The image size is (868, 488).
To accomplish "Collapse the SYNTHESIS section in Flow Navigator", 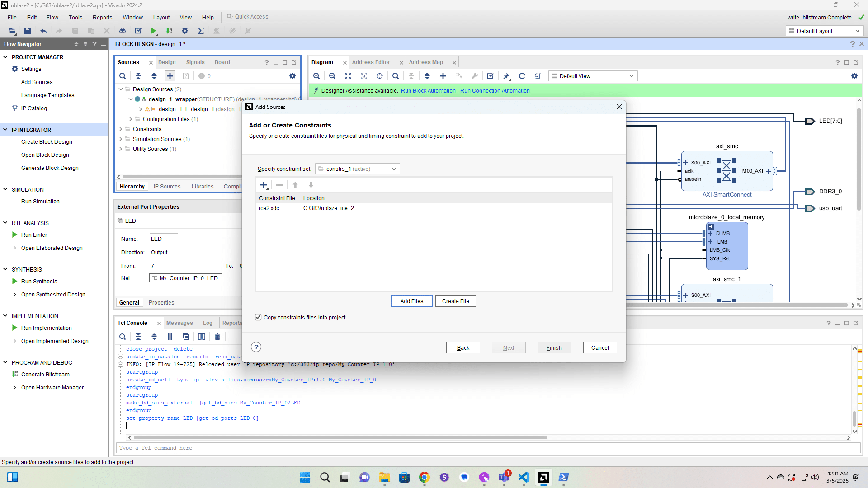I will click(x=5, y=269).
